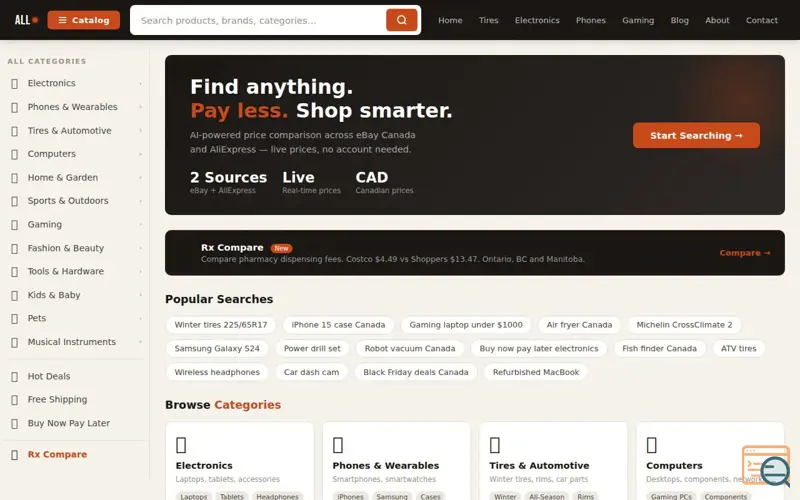Go to Home in top navigation

[x=450, y=20]
